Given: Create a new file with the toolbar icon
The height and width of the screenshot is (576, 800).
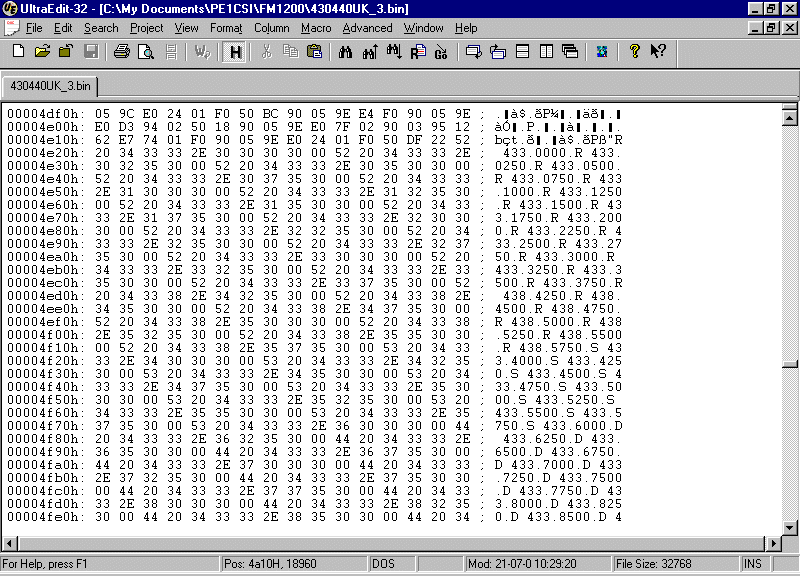Looking at the screenshot, I should coord(18,52).
